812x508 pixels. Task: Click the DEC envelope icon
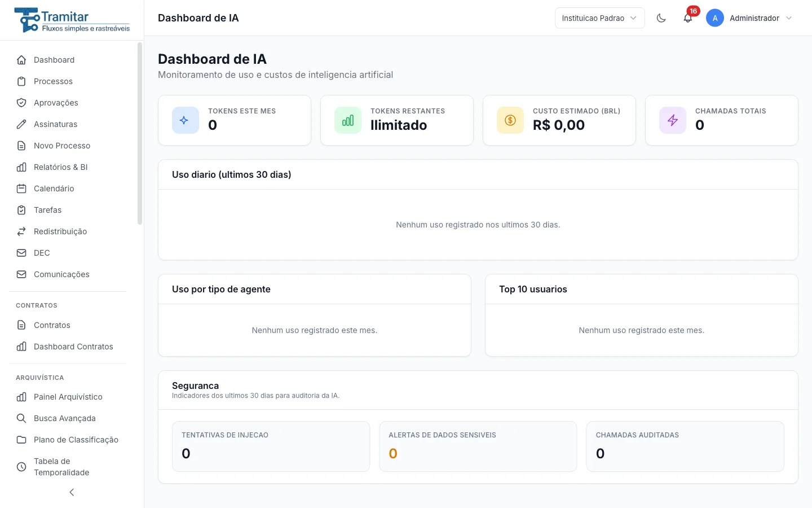[x=21, y=253]
